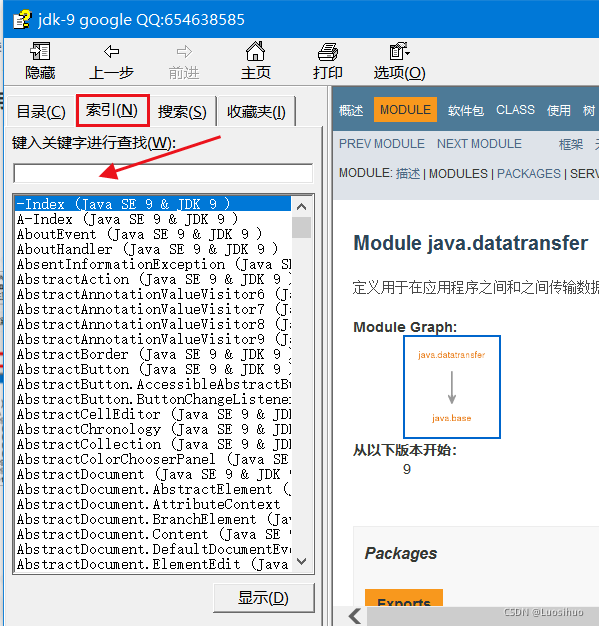Open the 软件包 package nav item

point(466,110)
